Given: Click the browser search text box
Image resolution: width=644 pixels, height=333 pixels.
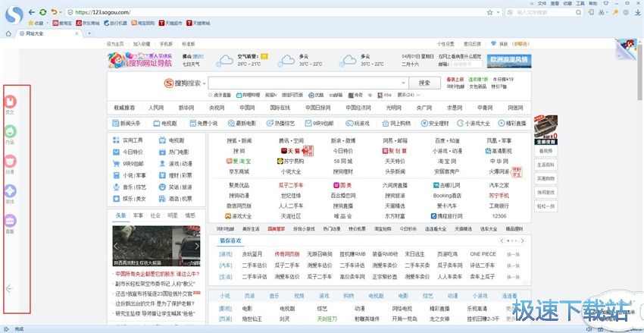Looking at the screenshot, I should click(x=545, y=13).
